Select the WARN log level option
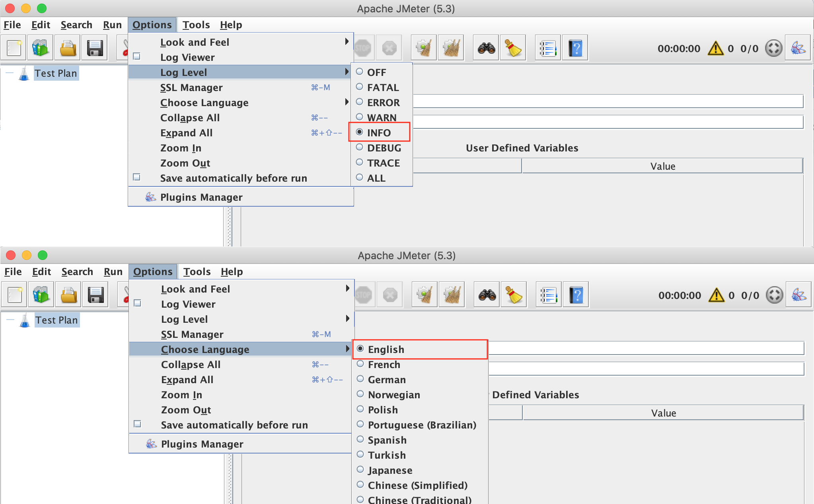This screenshot has height=504, width=814. click(x=381, y=118)
